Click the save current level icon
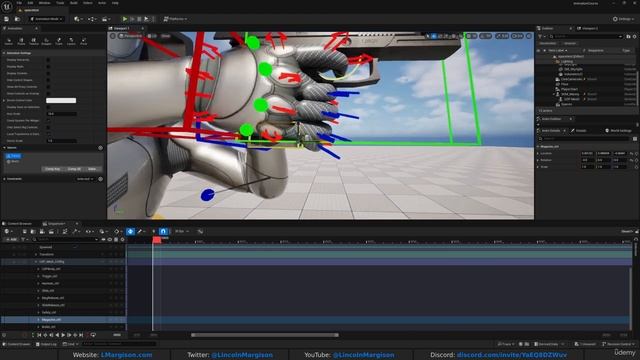640x360 pixels. [6, 19]
